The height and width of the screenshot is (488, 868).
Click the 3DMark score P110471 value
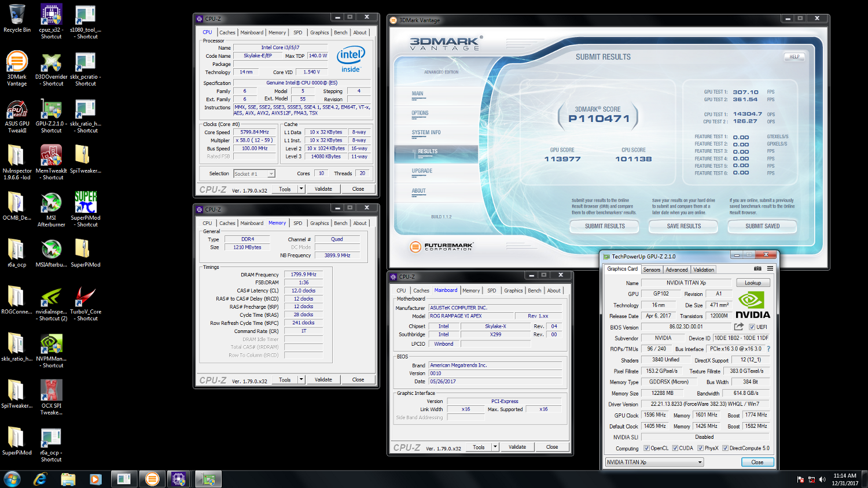click(x=598, y=119)
